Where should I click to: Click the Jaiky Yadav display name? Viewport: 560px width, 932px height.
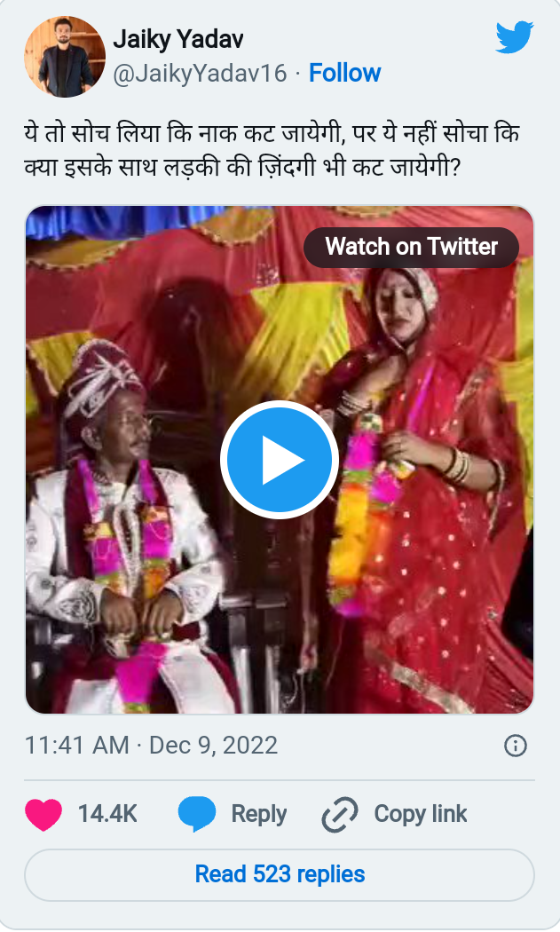point(178,39)
